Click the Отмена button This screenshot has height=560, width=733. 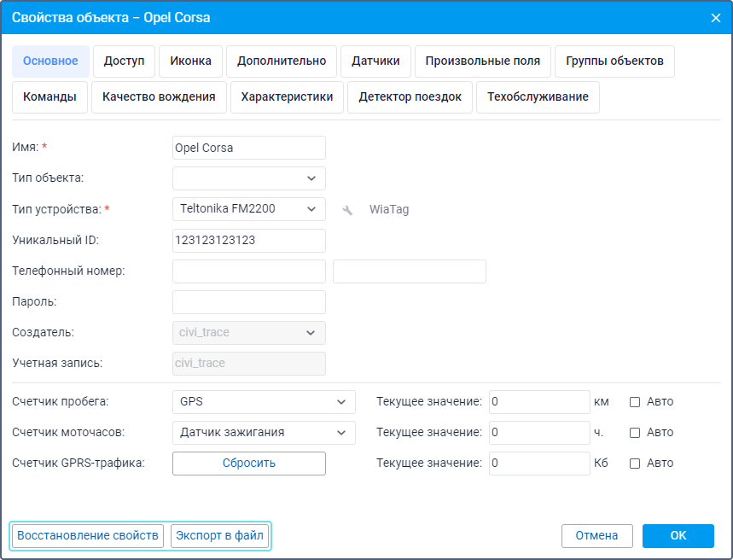click(596, 536)
